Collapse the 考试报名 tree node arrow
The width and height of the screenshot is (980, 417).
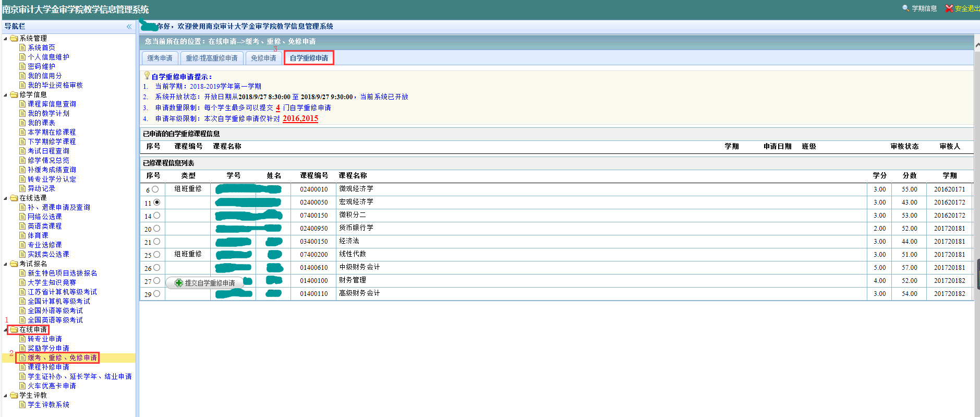point(6,264)
